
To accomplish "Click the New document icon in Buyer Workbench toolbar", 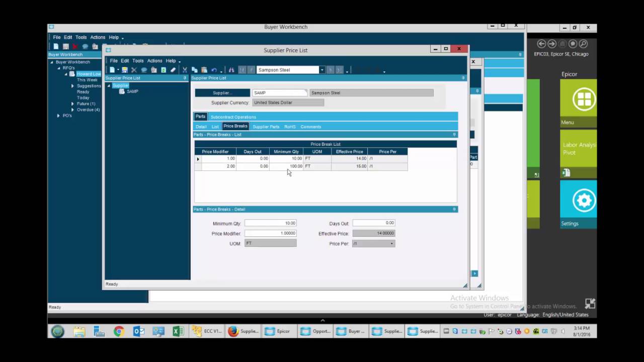I will pos(56,46).
